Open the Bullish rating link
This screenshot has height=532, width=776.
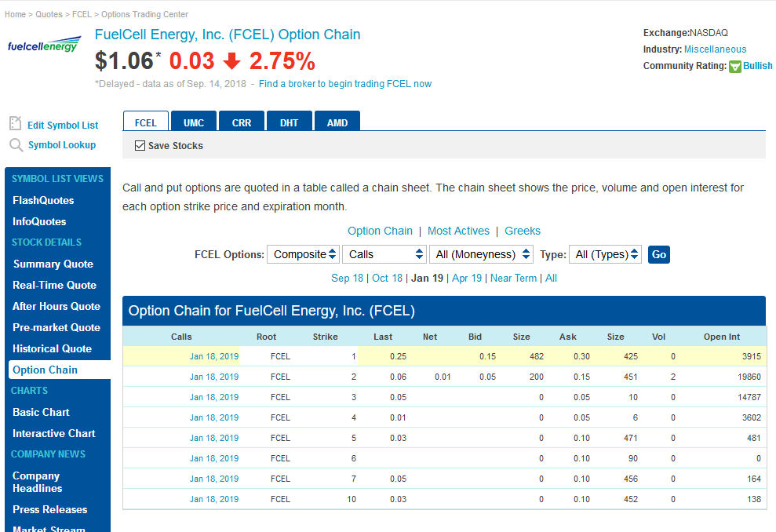(x=758, y=66)
